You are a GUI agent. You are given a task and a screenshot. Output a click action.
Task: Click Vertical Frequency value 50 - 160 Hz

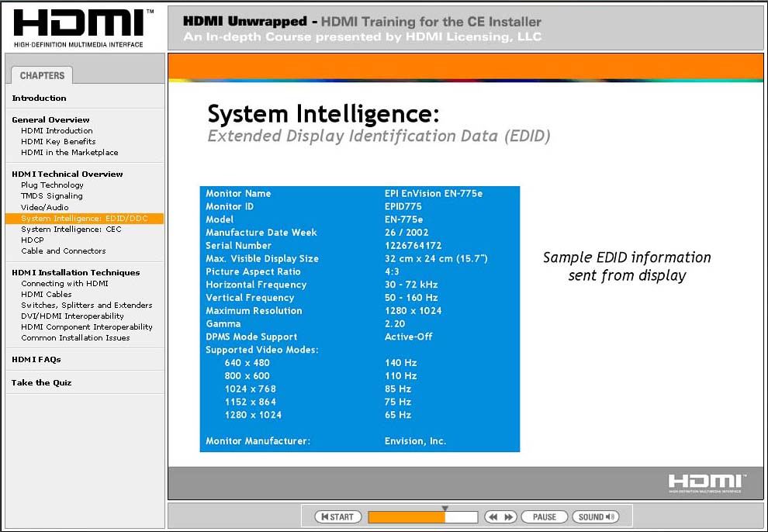coord(411,298)
